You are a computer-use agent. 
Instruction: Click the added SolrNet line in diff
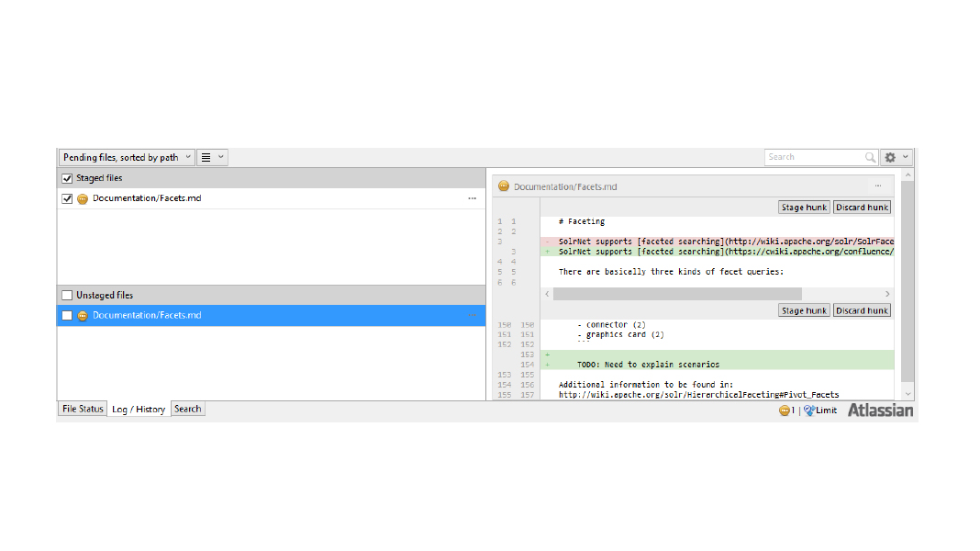click(x=717, y=252)
